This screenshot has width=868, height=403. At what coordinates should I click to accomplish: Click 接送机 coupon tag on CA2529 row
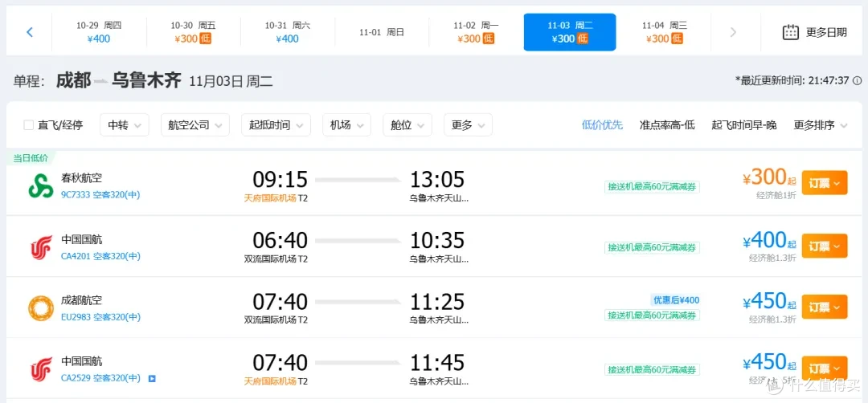[x=652, y=369]
